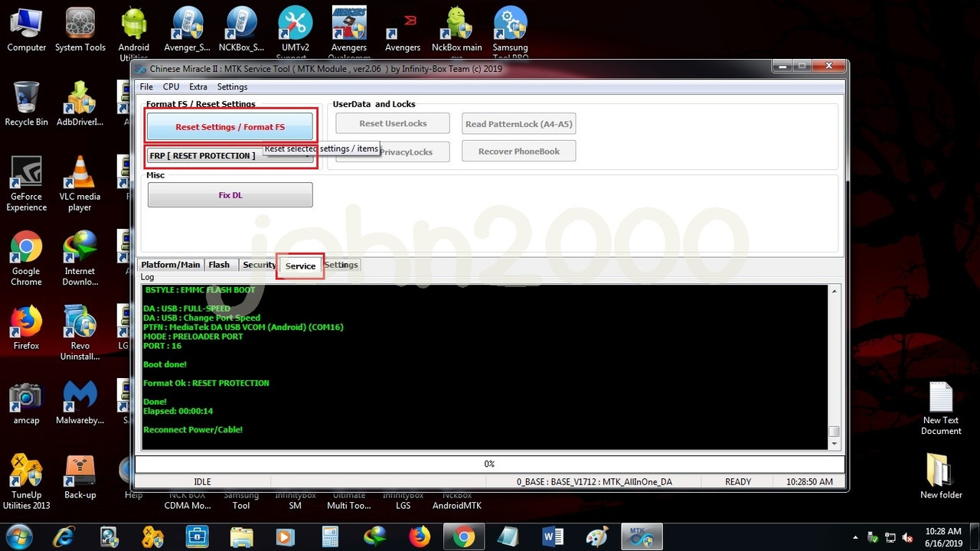980x551 pixels.
Task: Switch to the Settings tab beside Service
Action: (x=341, y=265)
